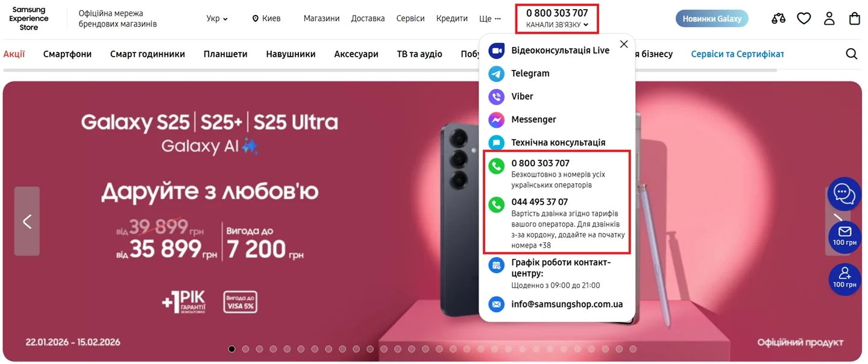868x364 pixels.
Task: Click the search magnifier icon
Action: pos(851,54)
